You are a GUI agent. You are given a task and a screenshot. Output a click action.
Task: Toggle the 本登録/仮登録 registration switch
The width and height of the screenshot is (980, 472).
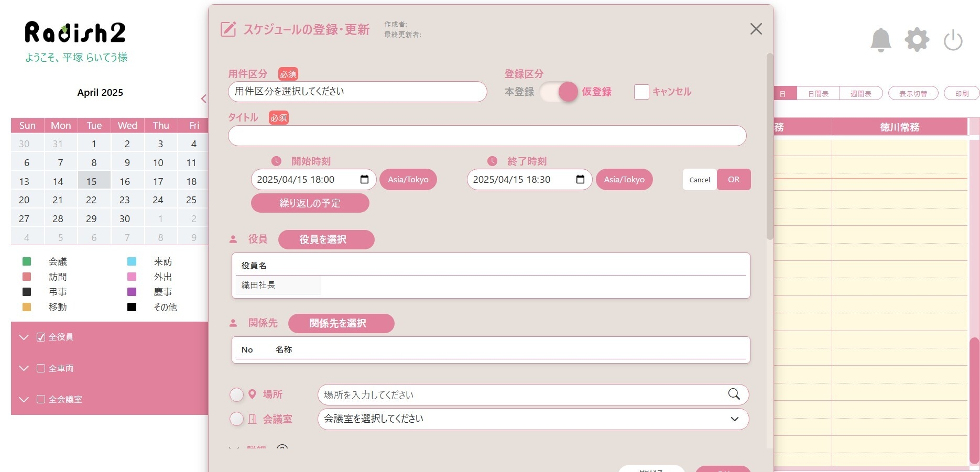click(559, 92)
